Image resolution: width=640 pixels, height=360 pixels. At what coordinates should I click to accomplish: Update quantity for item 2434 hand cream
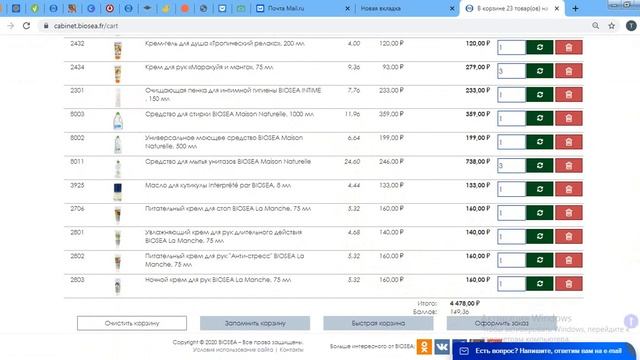[x=540, y=71]
